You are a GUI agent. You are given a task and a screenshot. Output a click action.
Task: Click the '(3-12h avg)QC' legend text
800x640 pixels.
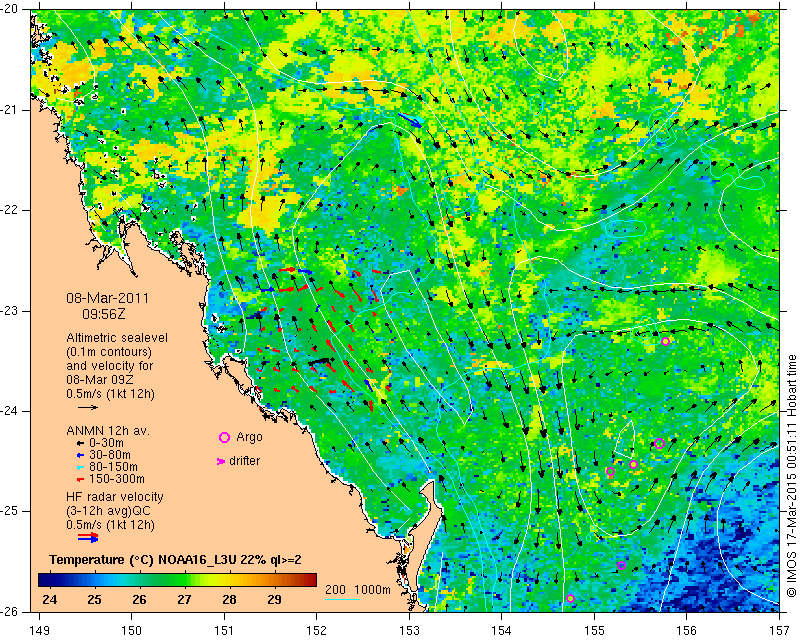pyautogui.click(x=109, y=511)
